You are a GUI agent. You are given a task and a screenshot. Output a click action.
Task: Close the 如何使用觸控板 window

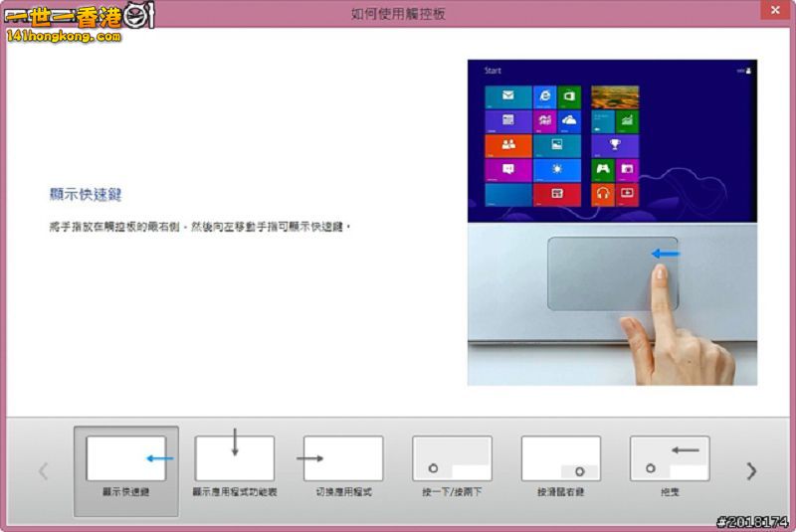pos(775,10)
